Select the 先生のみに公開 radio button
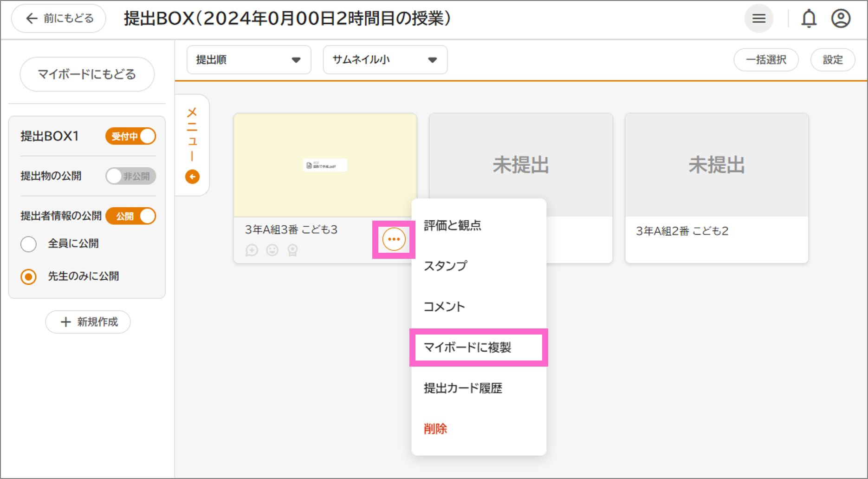The height and width of the screenshot is (479, 868). [x=29, y=277]
